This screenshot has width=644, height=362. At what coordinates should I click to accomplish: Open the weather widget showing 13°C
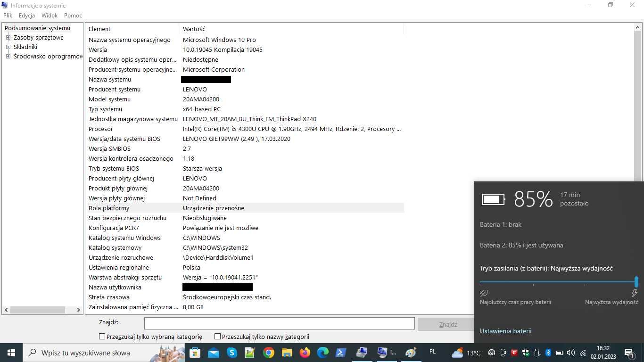(466, 353)
